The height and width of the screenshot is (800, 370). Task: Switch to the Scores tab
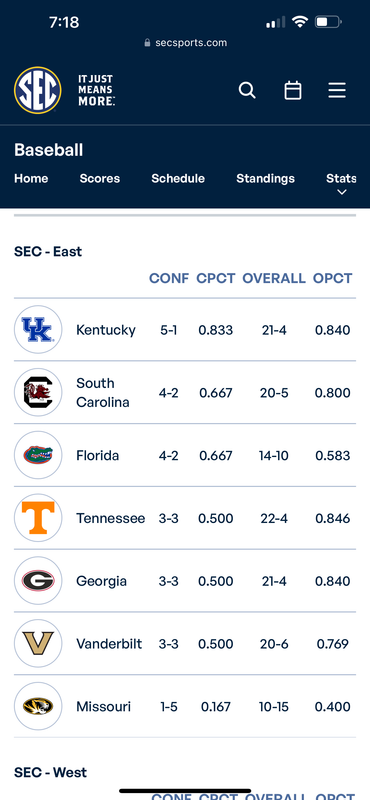[x=100, y=179]
